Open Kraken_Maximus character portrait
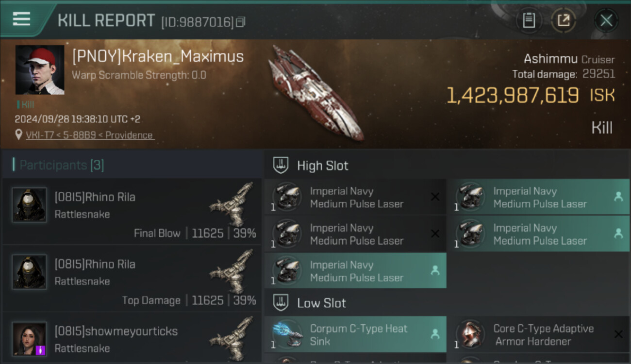 click(x=40, y=70)
